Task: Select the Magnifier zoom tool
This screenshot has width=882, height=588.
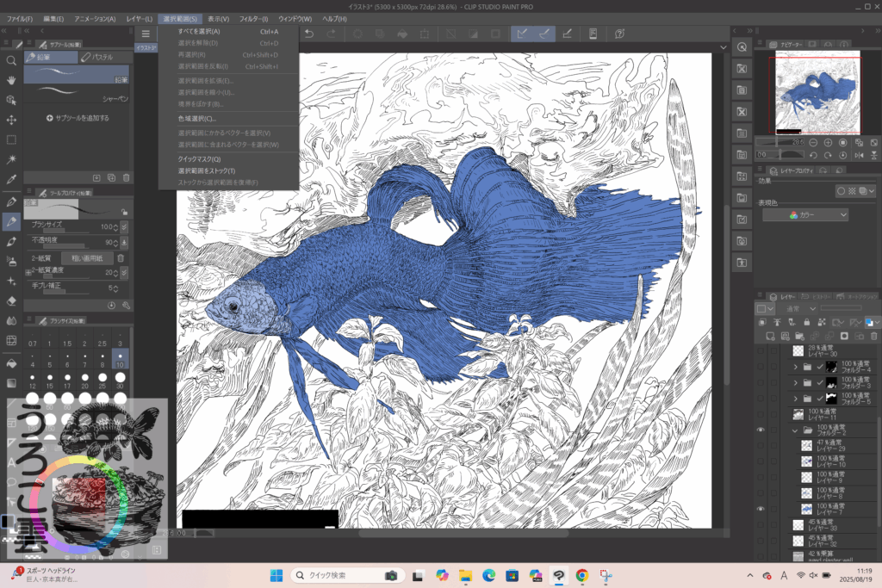Action: tap(11, 61)
